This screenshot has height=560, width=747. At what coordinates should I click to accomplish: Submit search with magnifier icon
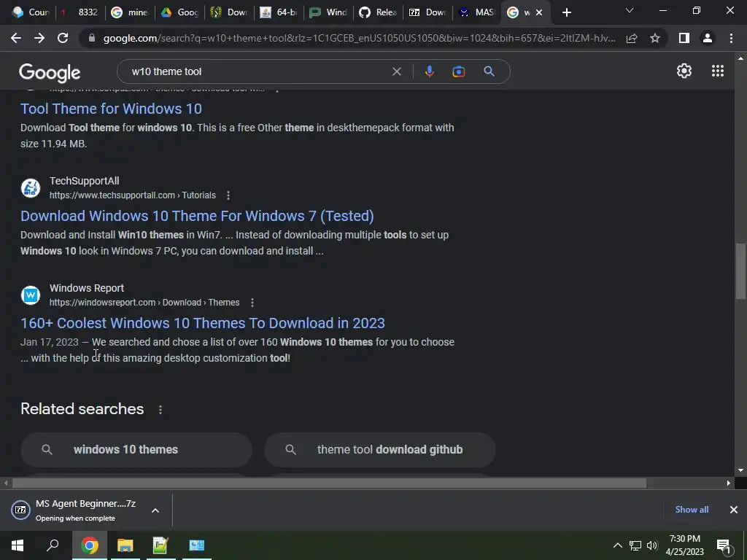pos(489,71)
